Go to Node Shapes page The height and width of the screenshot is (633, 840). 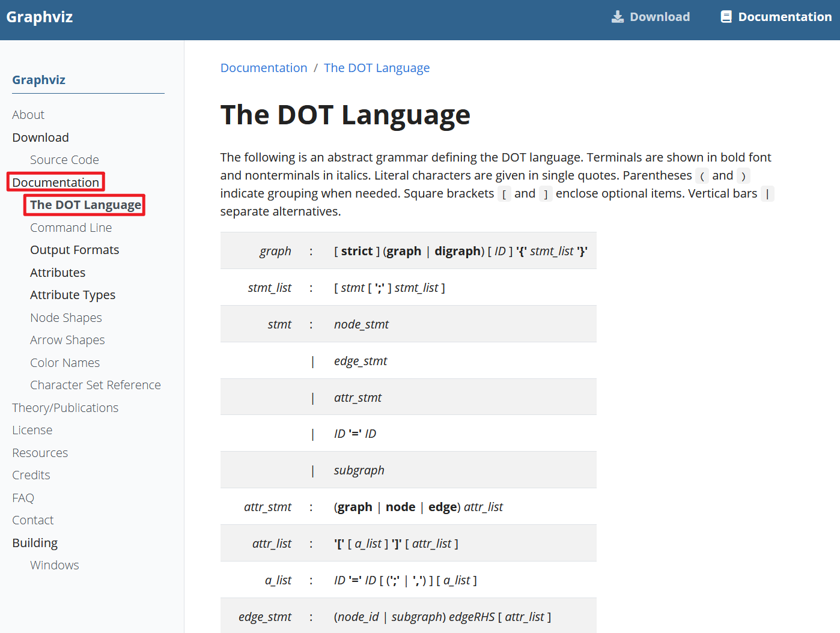(x=66, y=318)
